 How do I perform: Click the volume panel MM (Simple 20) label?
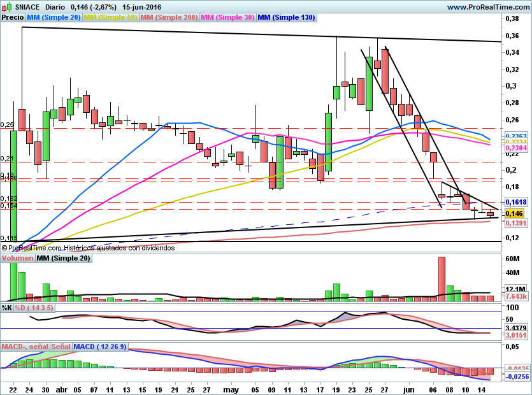[x=63, y=258]
